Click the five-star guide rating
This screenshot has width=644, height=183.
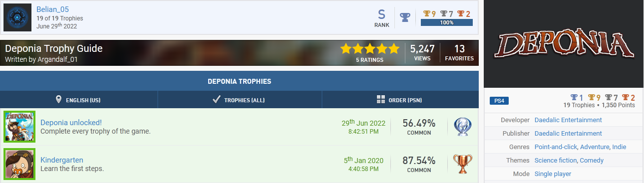click(x=370, y=49)
